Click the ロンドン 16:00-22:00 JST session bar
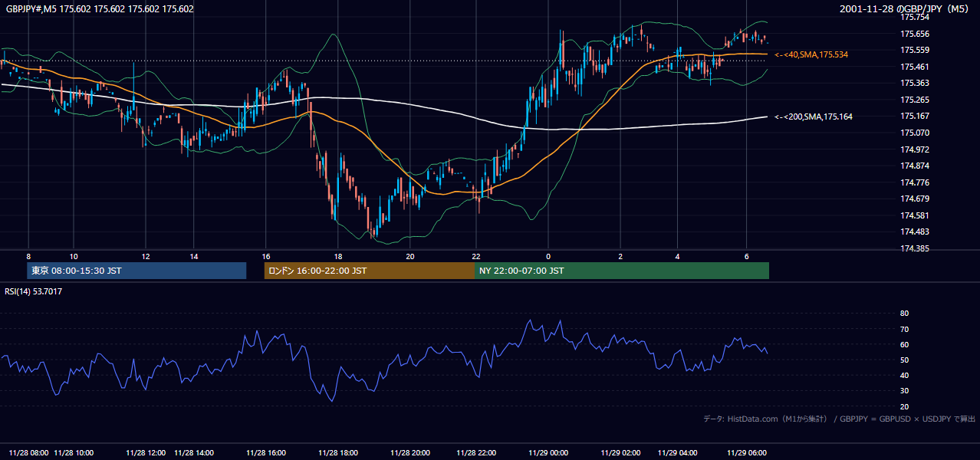 coord(370,271)
